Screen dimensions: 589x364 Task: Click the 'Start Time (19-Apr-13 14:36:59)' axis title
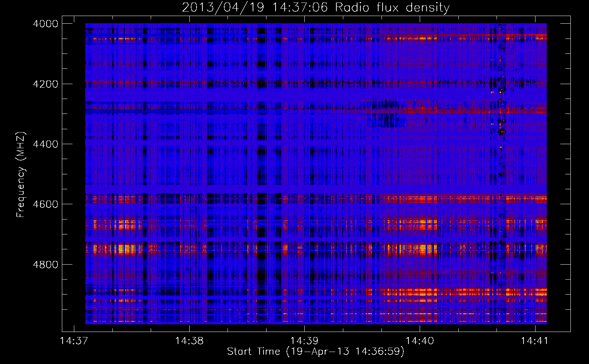[316, 352]
